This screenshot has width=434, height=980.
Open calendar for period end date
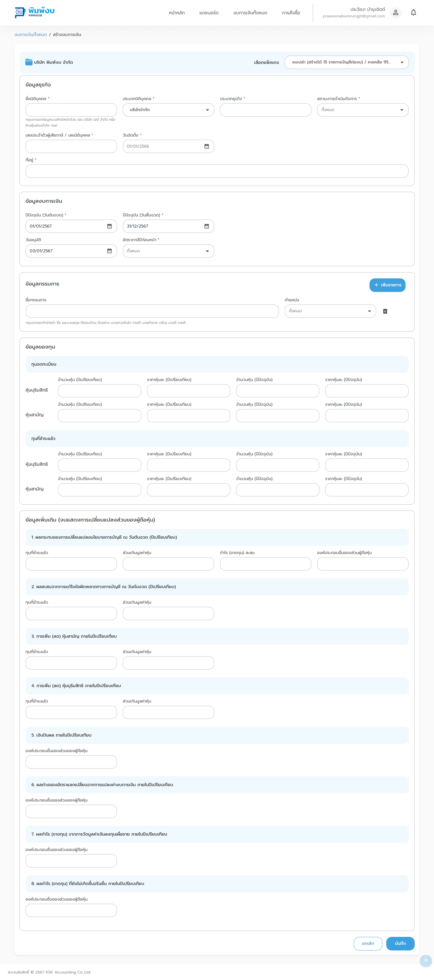207,226
